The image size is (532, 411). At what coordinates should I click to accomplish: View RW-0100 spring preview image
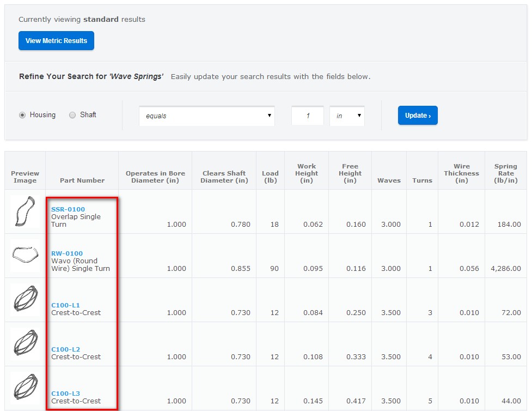click(x=25, y=256)
